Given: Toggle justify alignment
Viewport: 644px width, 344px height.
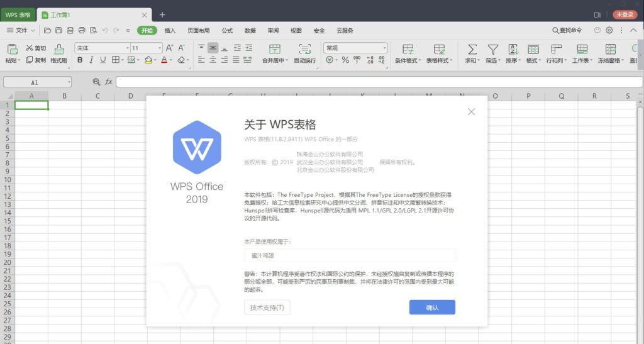Looking at the screenshot, I should 236,60.
